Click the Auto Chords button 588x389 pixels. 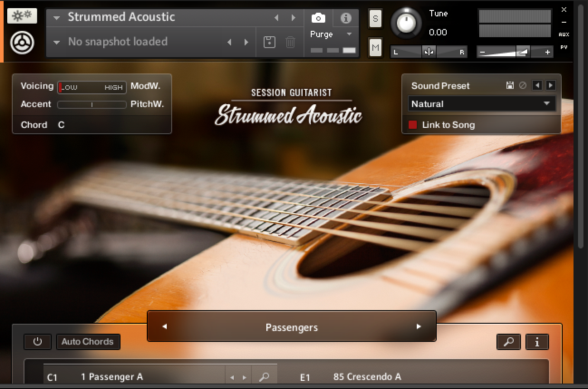point(88,342)
